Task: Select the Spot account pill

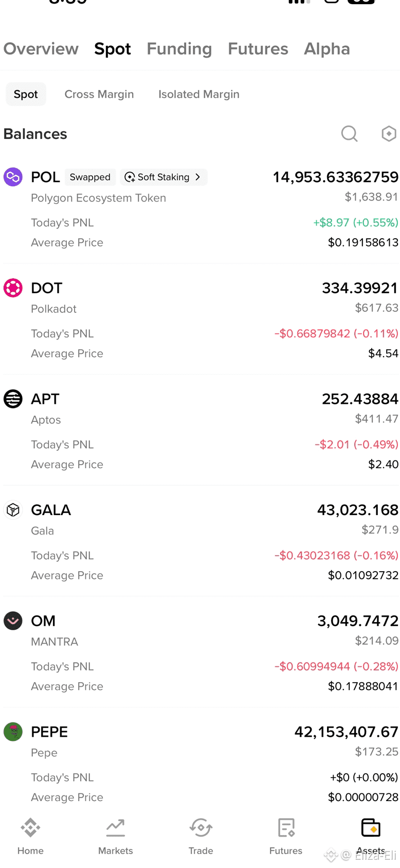Action: 26,94
